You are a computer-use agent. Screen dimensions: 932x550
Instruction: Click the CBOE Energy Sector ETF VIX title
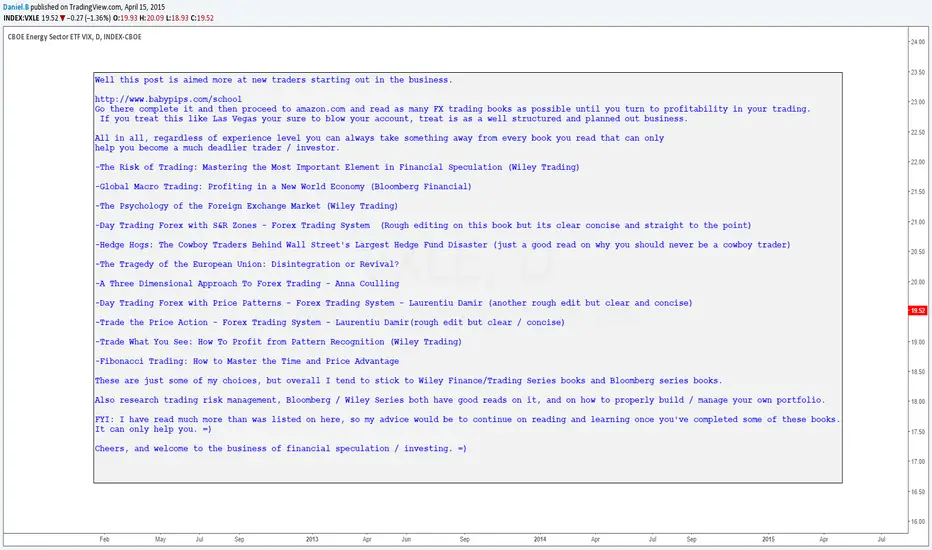pos(74,37)
